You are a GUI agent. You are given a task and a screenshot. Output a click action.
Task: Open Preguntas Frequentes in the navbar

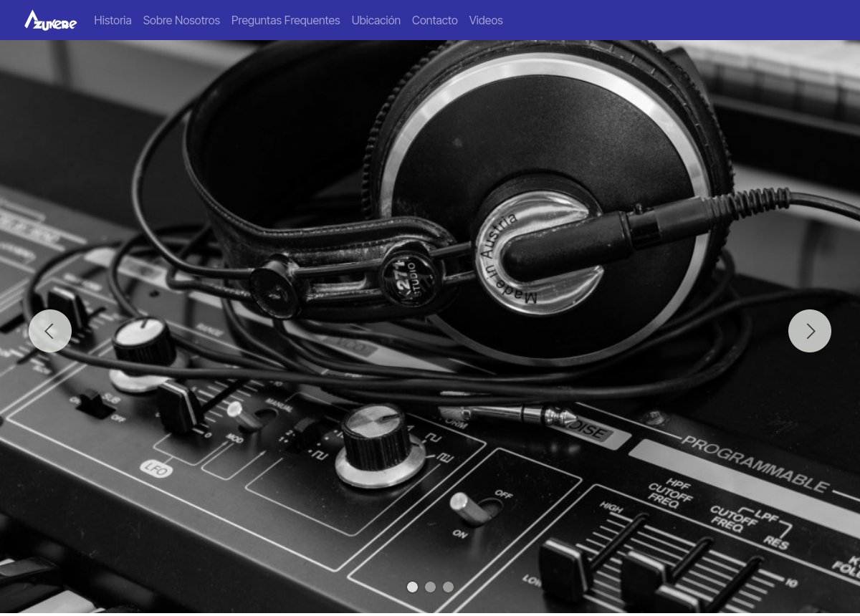coord(285,20)
